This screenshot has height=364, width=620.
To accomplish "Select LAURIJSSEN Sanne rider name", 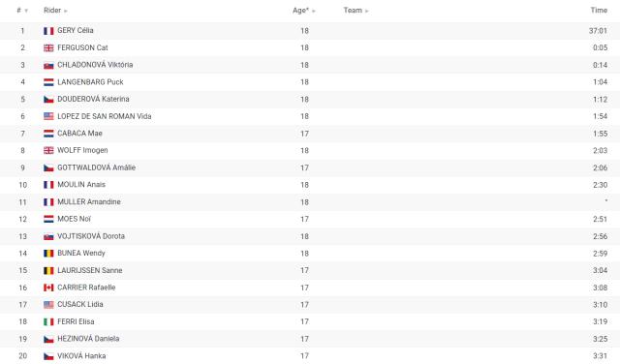I will (90, 270).
